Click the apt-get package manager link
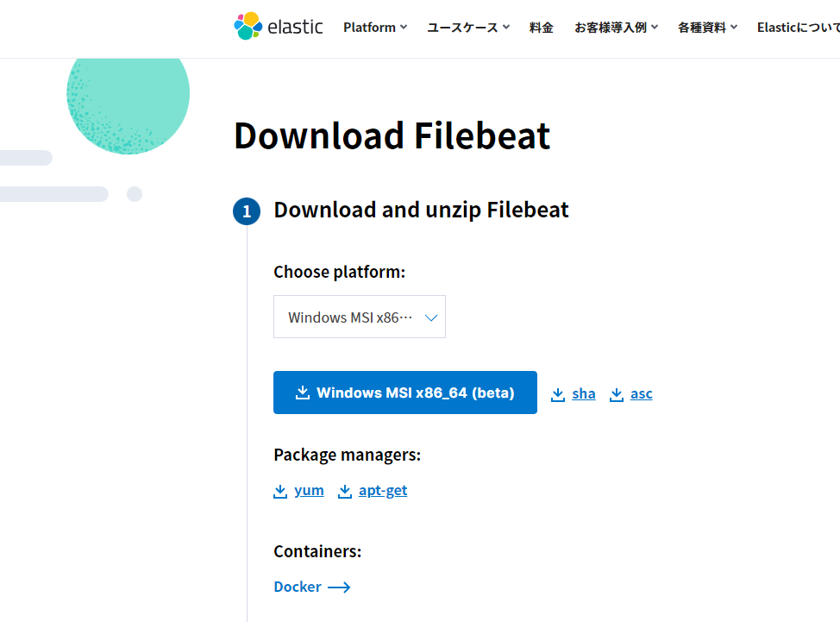 (382, 490)
